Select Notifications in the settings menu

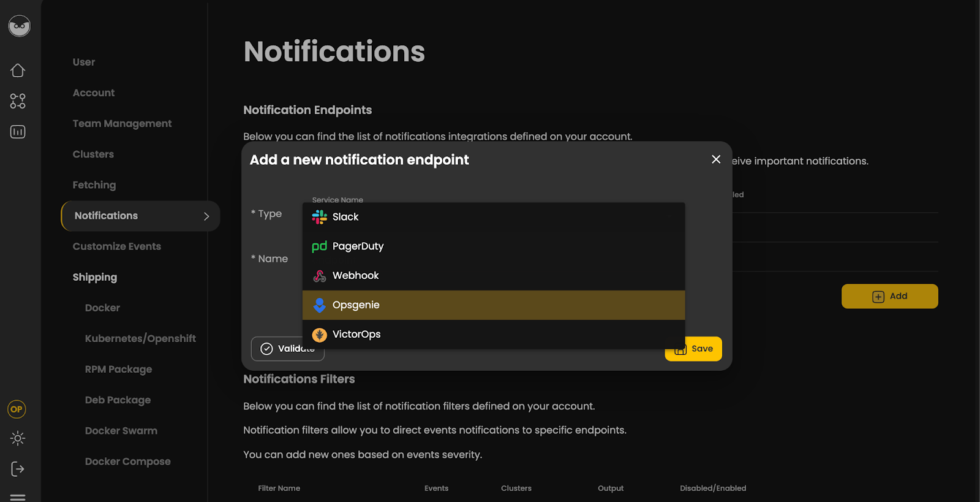[x=140, y=216]
